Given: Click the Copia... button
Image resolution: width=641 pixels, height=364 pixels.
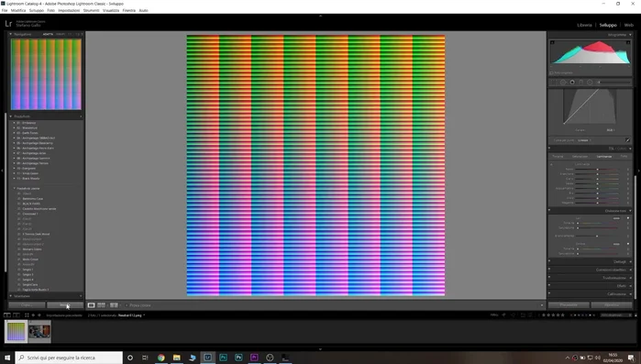Looking at the screenshot, I should pos(27,305).
